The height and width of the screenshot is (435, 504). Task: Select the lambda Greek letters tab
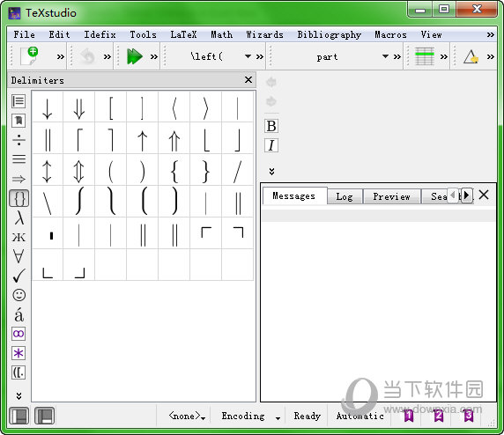point(19,217)
